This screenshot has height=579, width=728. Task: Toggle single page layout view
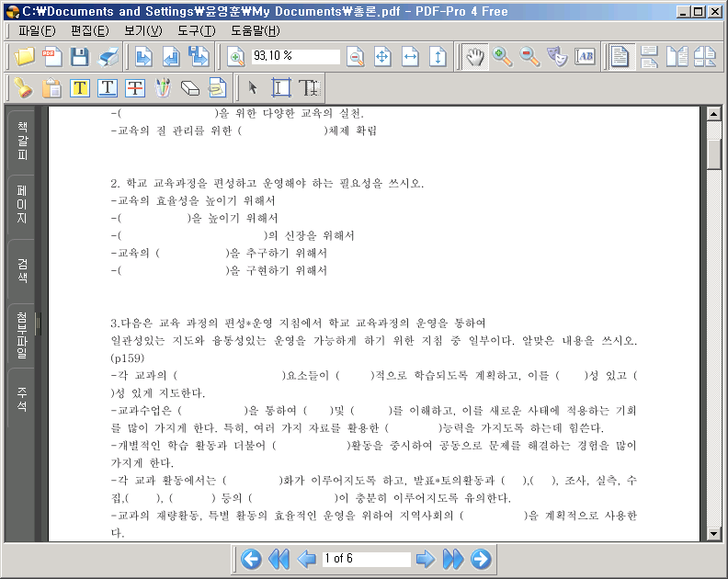[x=620, y=57]
